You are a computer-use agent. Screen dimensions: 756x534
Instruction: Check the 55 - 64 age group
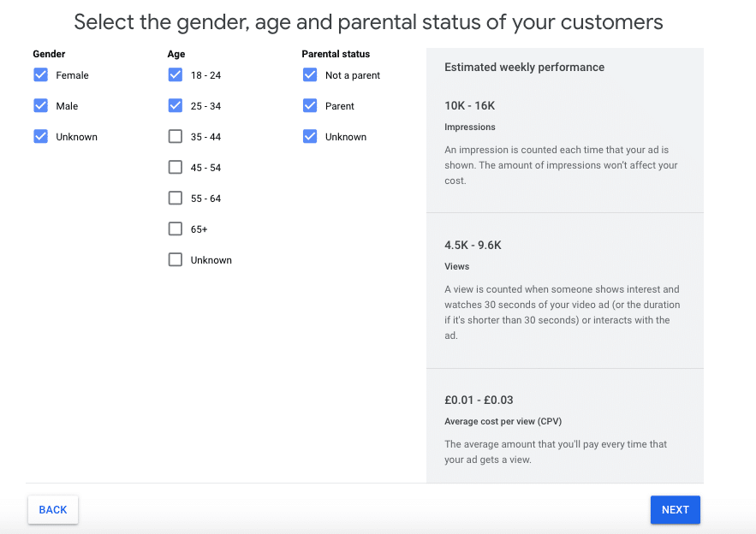176,198
